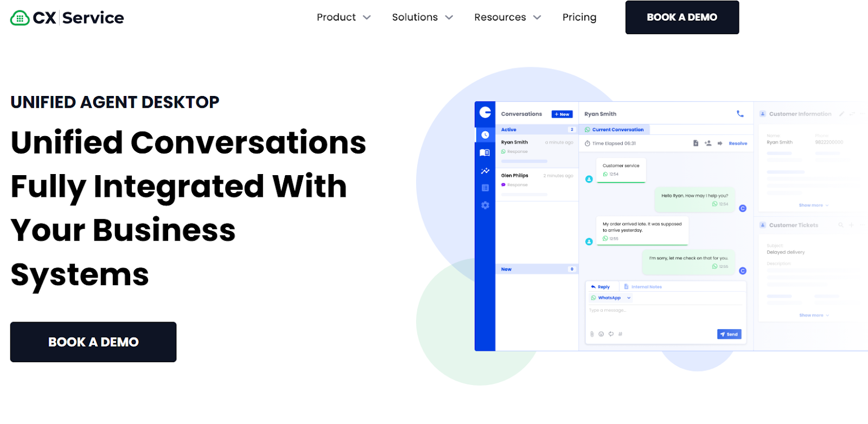Click the Resolve link in conversation header

tap(738, 144)
